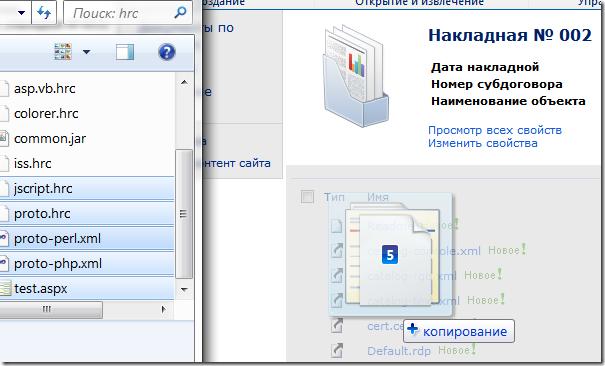The width and height of the screenshot is (605, 366).
Task: Select file iss.hrc
Action: [x=32, y=164]
